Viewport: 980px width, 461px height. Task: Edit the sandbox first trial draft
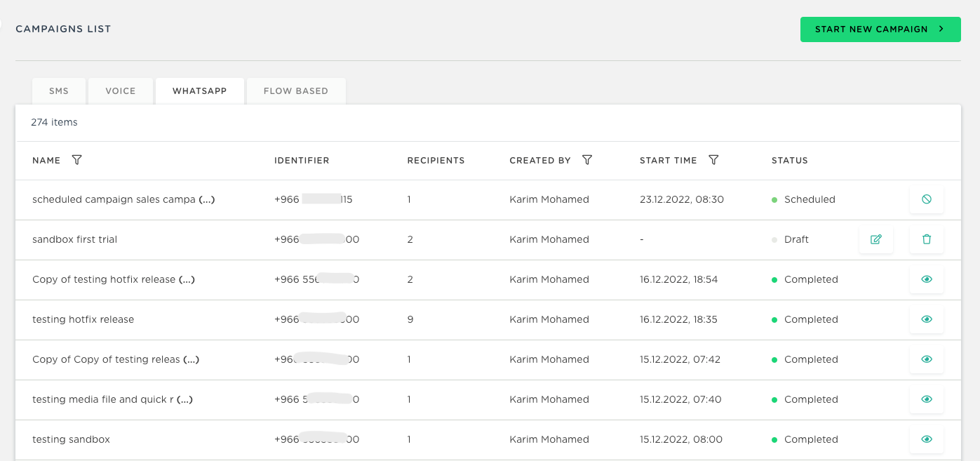(876, 239)
